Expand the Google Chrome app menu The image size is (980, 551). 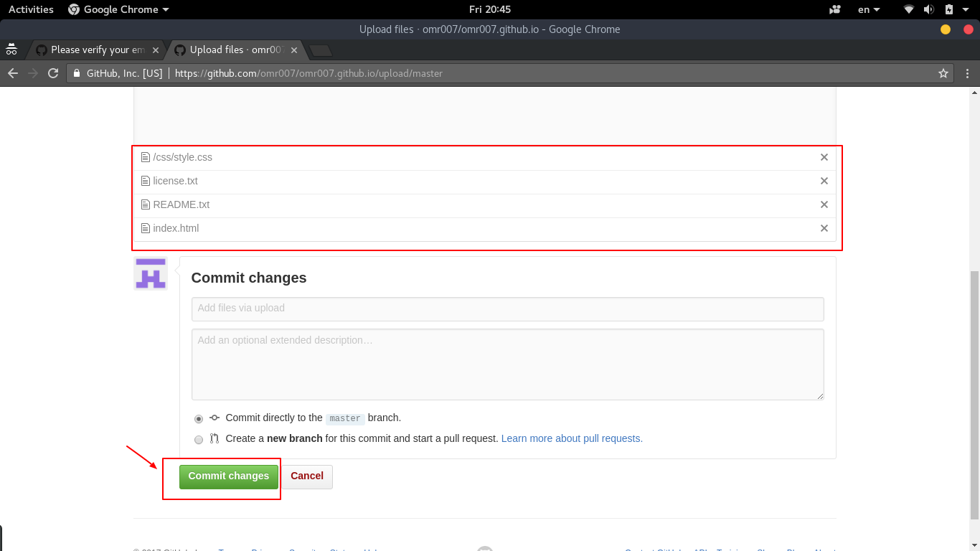click(118, 9)
